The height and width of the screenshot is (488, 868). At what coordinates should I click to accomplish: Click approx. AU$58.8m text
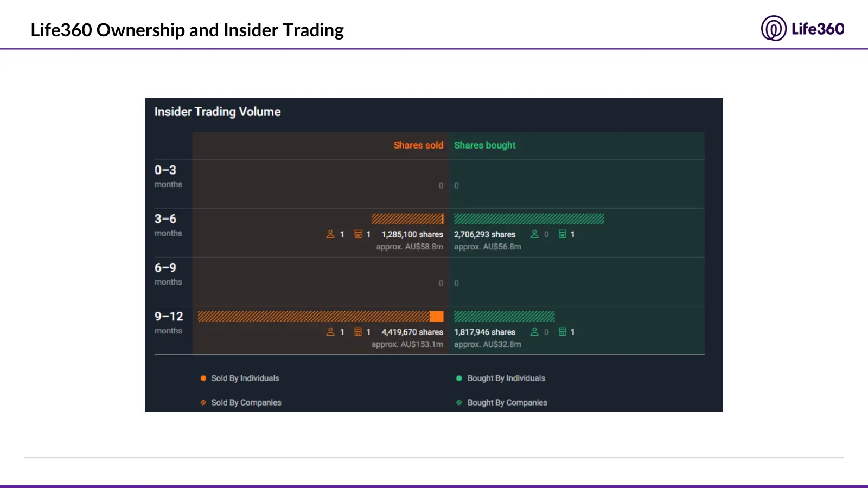410,247
